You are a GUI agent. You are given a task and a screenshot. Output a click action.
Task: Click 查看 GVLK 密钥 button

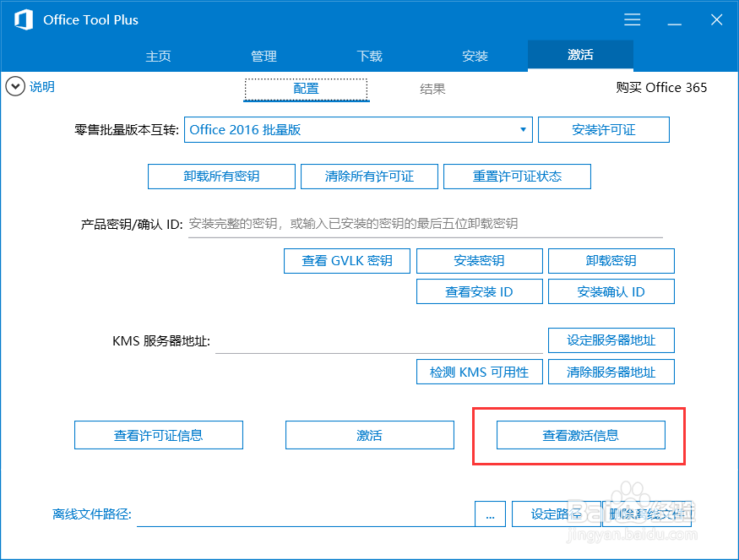(x=347, y=261)
